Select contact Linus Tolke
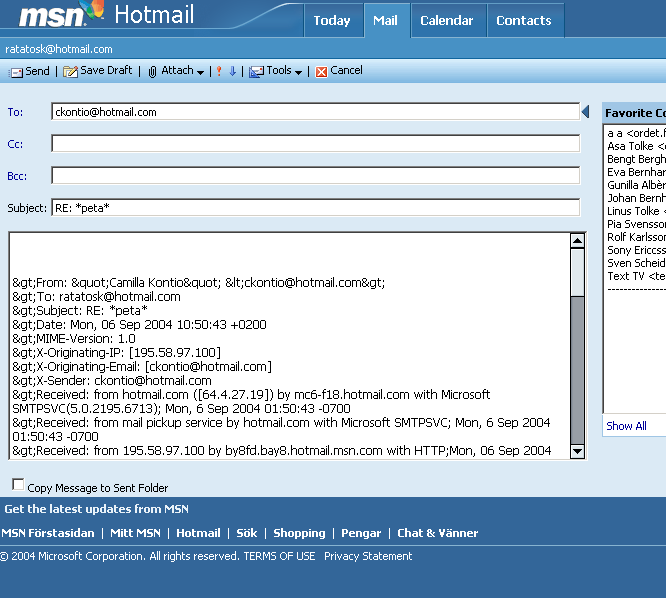Image resolution: width=666 pixels, height=598 pixels. coord(636,211)
